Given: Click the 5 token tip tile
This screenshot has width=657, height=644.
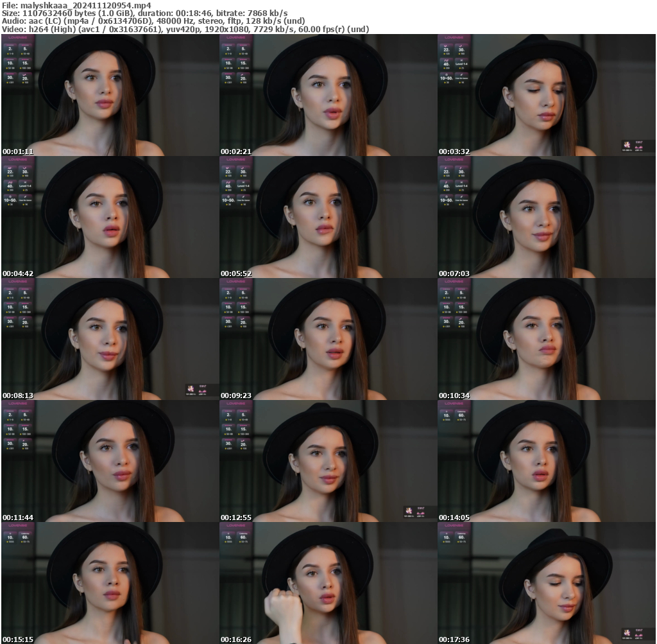Looking at the screenshot, I should click(x=24, y=48).
